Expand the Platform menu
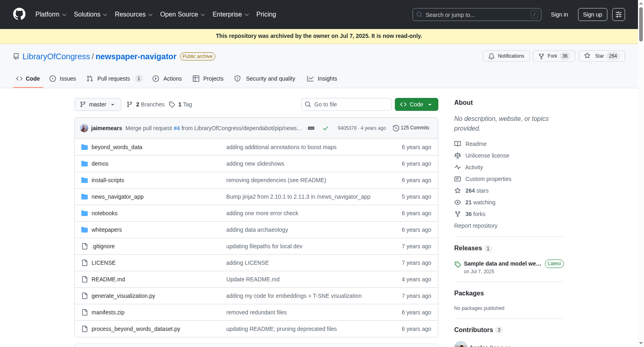 click(51, 15)
